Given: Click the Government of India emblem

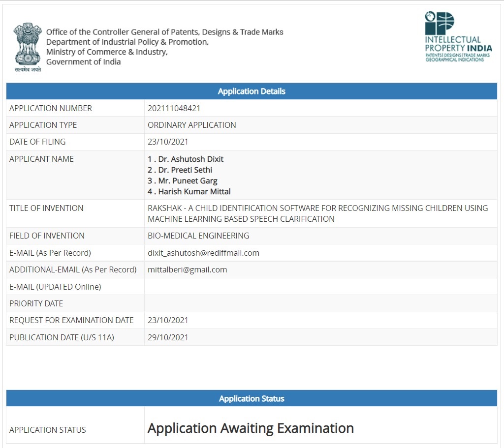Looking at the screenshot, I should (28, 47).
